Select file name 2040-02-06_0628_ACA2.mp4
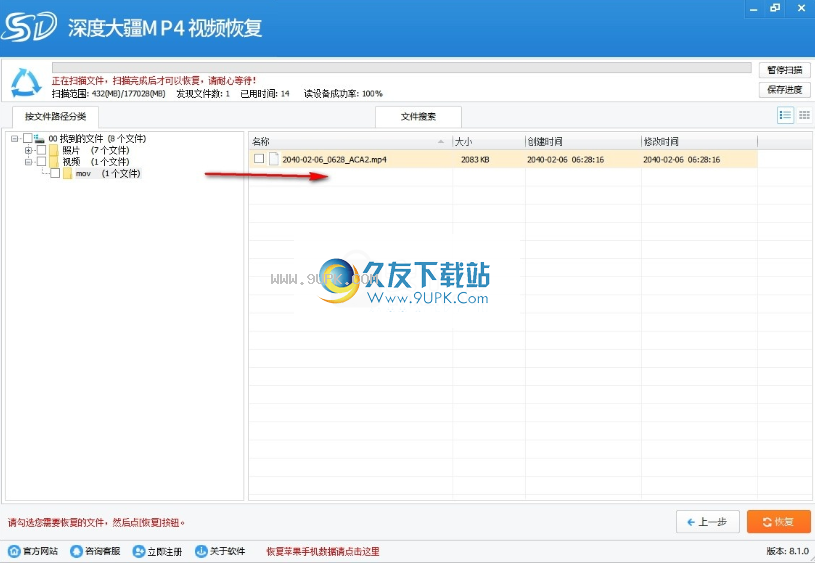Image resolution: width=815 pixels, height=563 pixels. [334, 160]
